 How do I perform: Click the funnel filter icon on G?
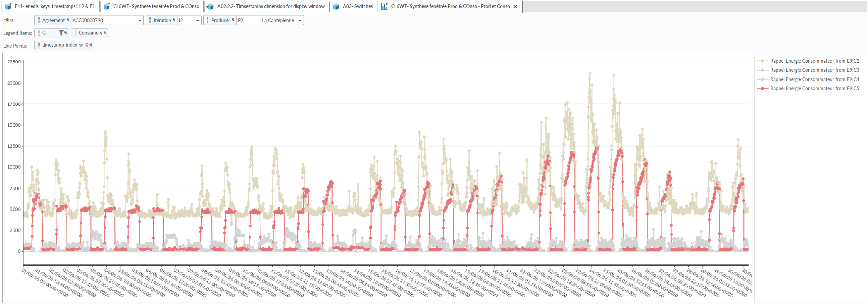click(61, 33)
